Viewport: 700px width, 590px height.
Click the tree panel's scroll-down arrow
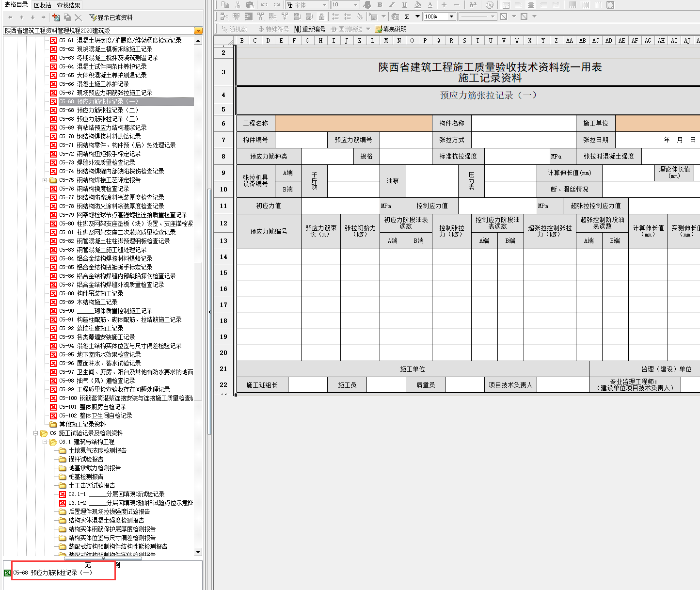(198, 552)
